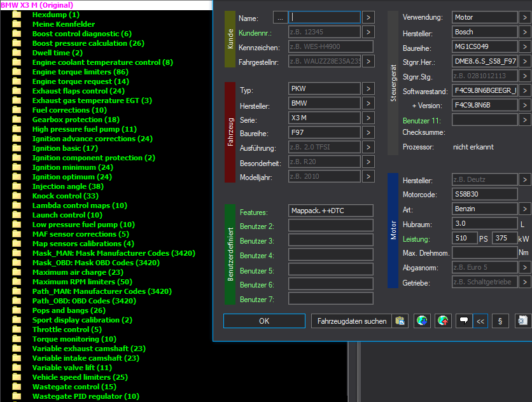The height and width of the screenshot is (402, 532).
Task: Click the folder icon beside Knock control
Action: pyautogui.click(x=17, y=196)
